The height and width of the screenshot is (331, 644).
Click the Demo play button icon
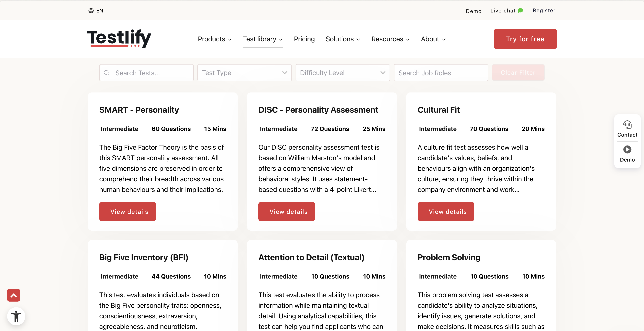click(627, 149)
